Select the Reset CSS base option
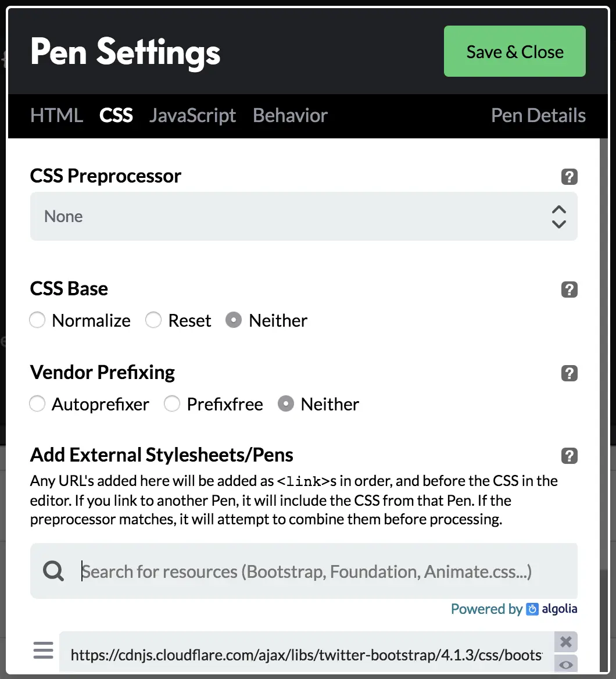Screen dimensions: 616x679 click(154, 320)
